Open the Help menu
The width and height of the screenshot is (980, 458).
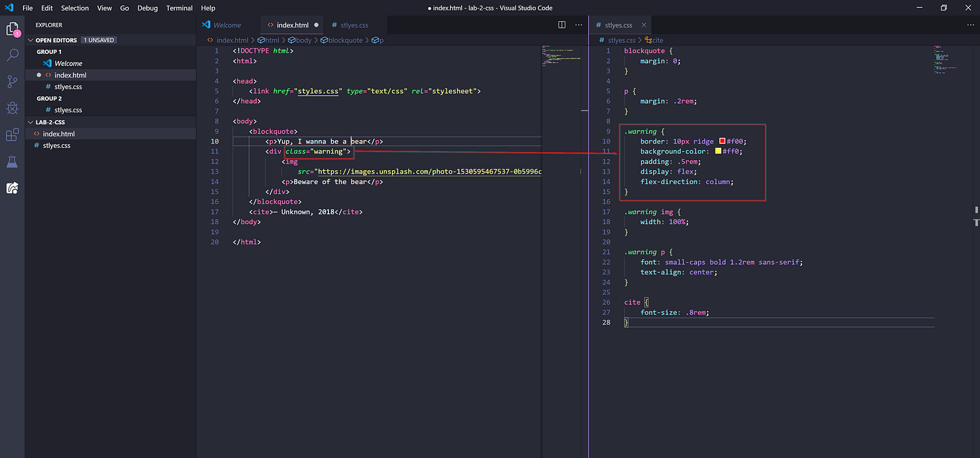click(x=208, y=8)
